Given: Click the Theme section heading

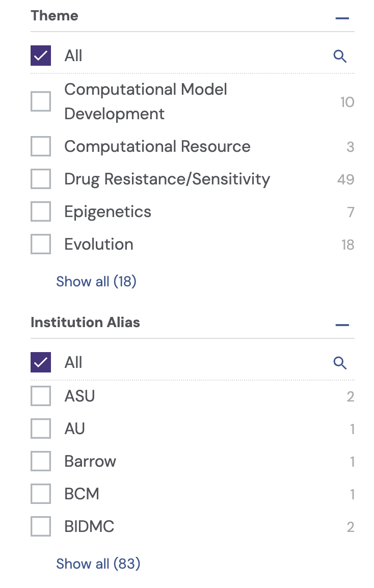Looking at the screenshot, I should [x=55, y=16].
